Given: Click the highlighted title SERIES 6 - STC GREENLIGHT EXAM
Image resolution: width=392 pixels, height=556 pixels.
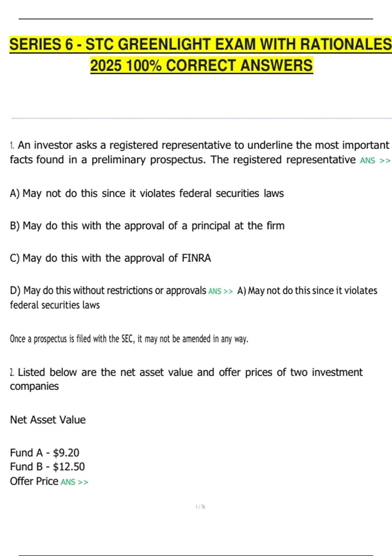Looking at the screenshot, I should pos(201,44).
